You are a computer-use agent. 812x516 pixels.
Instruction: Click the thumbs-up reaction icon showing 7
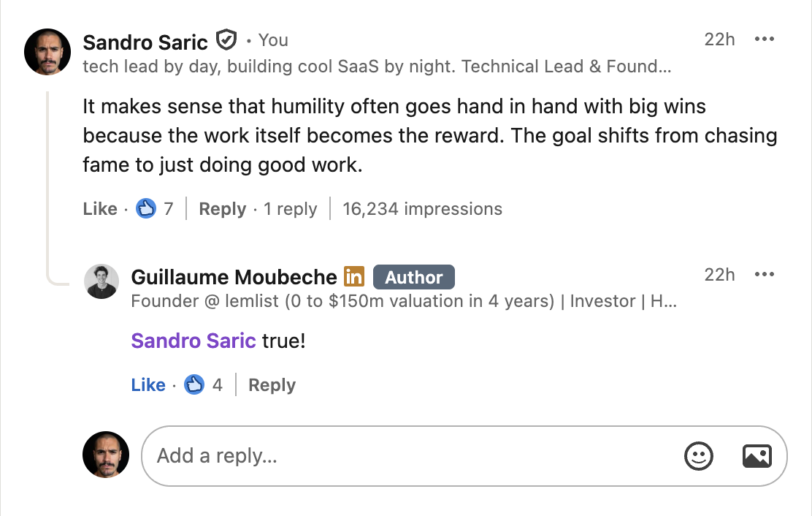pyautogui.click(x=147, y=209)
